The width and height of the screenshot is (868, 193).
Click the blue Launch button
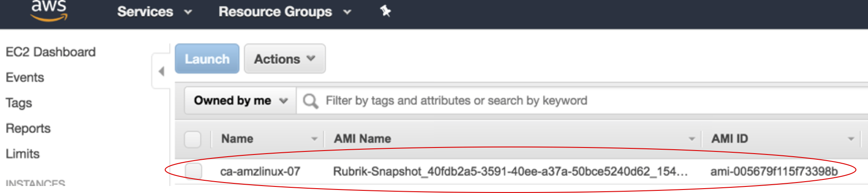tap(207, 59)
